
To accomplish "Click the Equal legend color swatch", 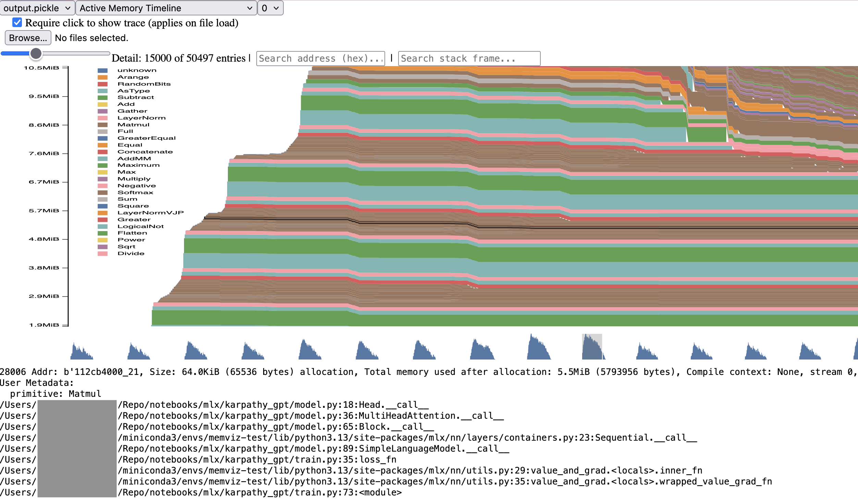I will [103, 145].
